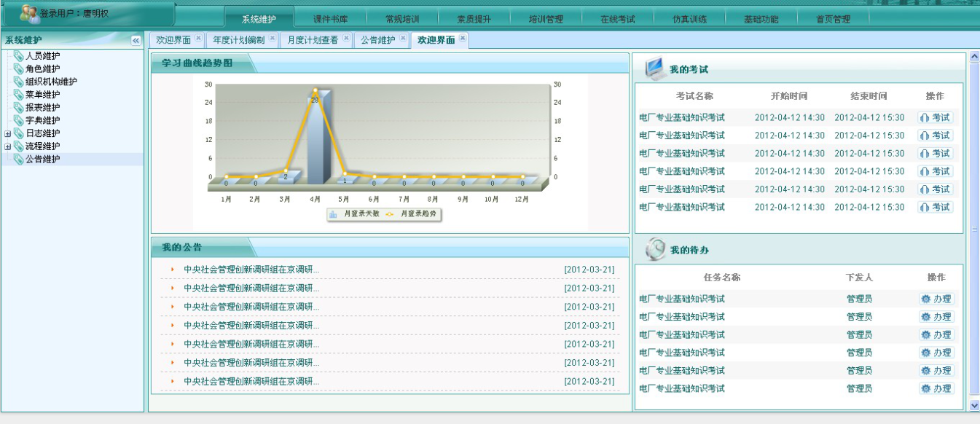This screenshot has height=424, width=980.
Task: Close the 月度计划查看 tab
Action: coord(346,39)
